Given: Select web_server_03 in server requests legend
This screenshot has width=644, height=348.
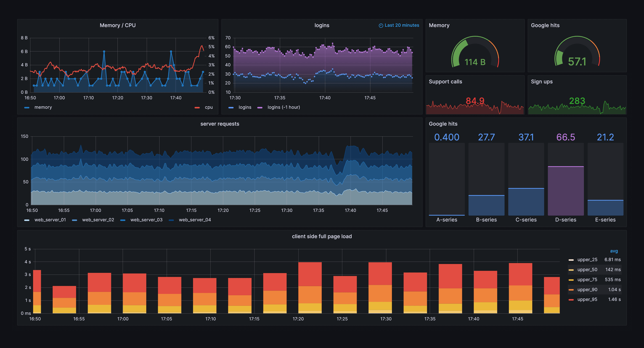Looking at the screenshot, I should [x=146, y=220].
